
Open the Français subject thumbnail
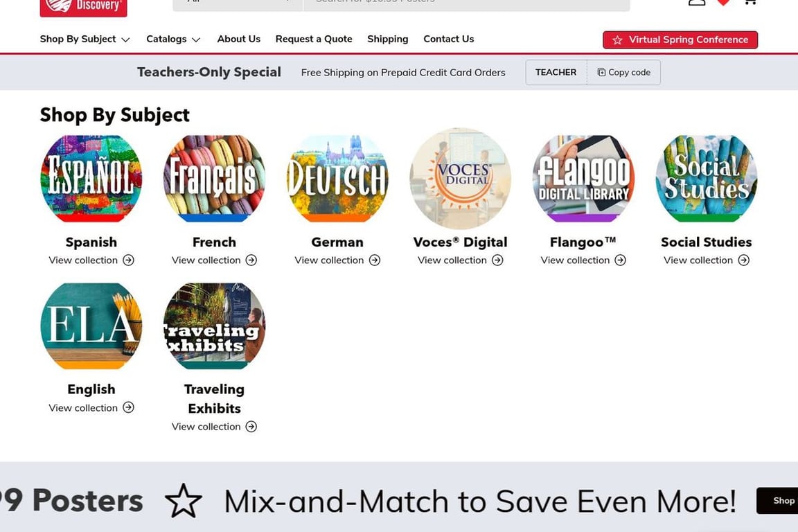coord(214,179)
